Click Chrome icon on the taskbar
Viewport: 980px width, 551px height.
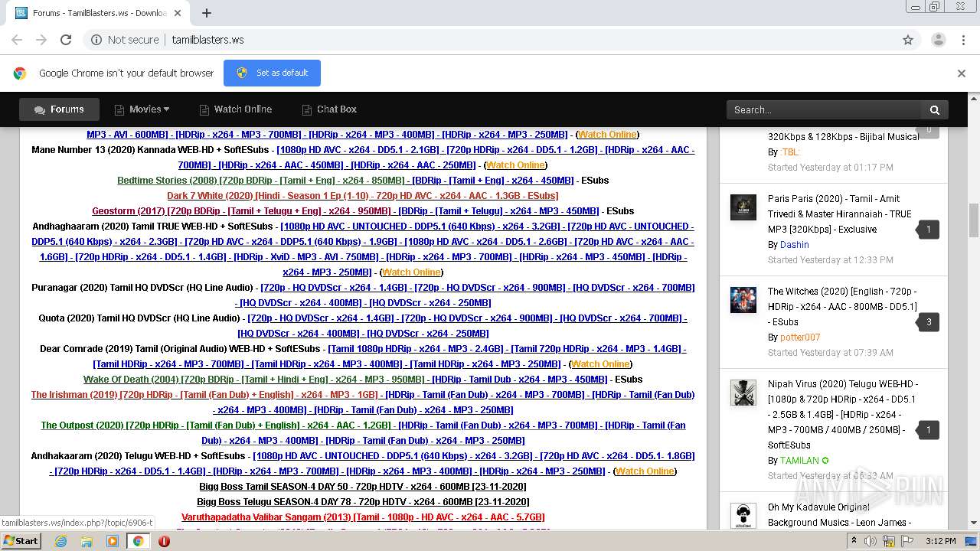pyautogui.click(x=138, y=541)
